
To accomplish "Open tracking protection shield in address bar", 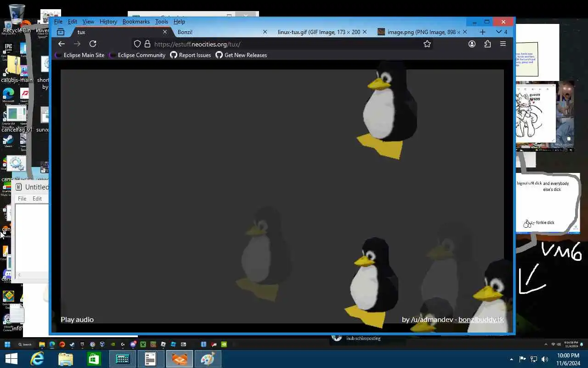I will [137, 44].
